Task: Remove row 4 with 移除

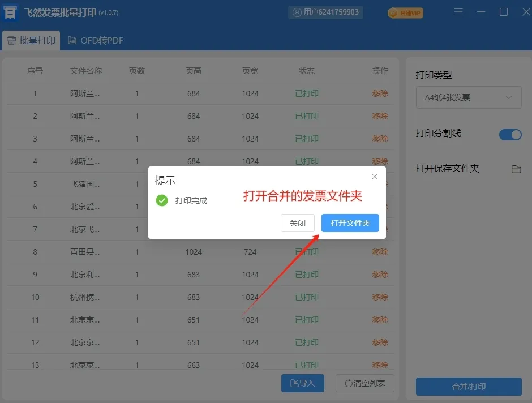Action: pyautogui.click(x=380, y=161)
